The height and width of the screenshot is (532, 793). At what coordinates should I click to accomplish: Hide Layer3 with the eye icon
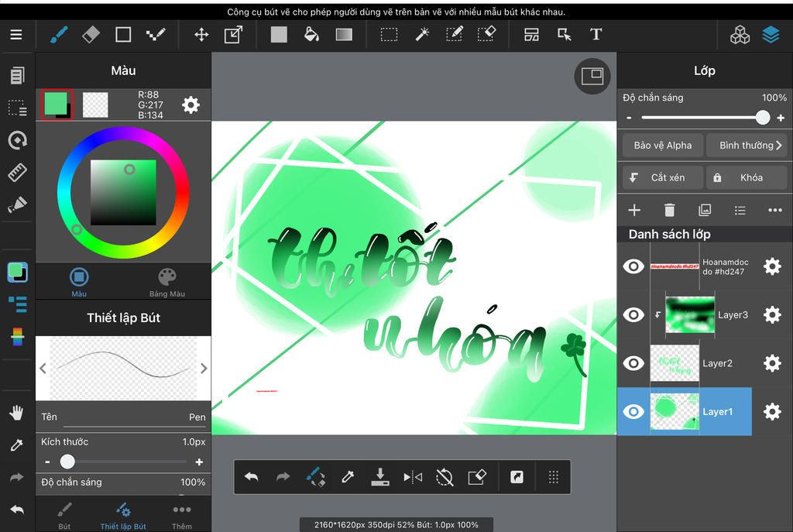coord(633,315)
